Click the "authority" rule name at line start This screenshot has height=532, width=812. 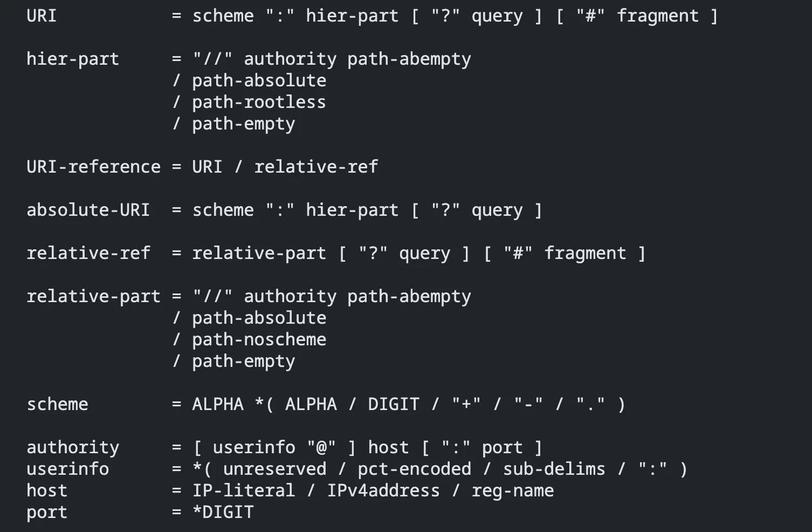coord(73,447)
